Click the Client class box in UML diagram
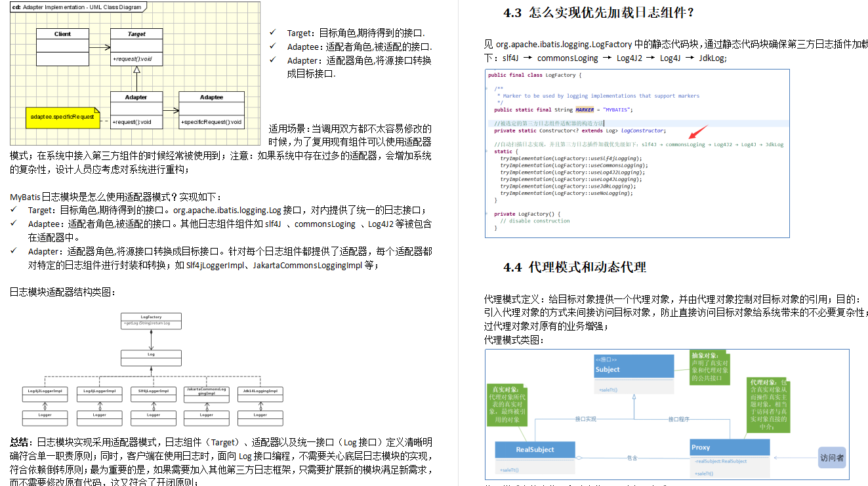 (x=62, y=47)
